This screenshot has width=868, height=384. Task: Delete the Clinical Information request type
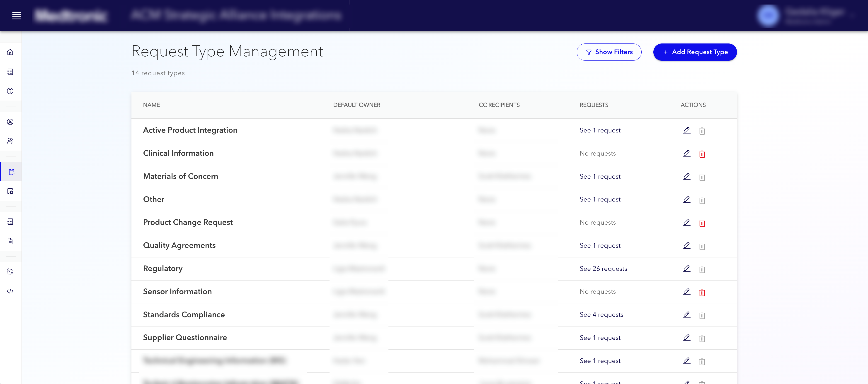tap(703, 154)
